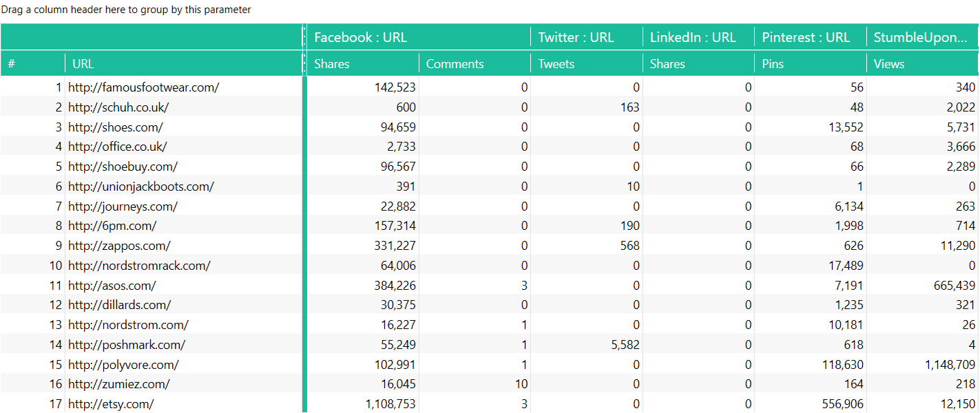The height and width of the screenshot is (413, 980).
Task: Select the LinkedIn : URL band header
Action: point(698,37)
